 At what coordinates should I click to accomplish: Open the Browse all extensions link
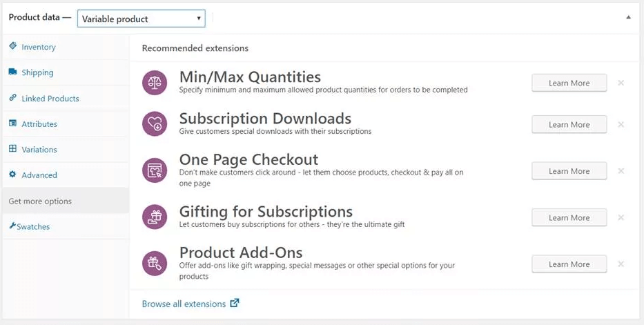[184, 304]
